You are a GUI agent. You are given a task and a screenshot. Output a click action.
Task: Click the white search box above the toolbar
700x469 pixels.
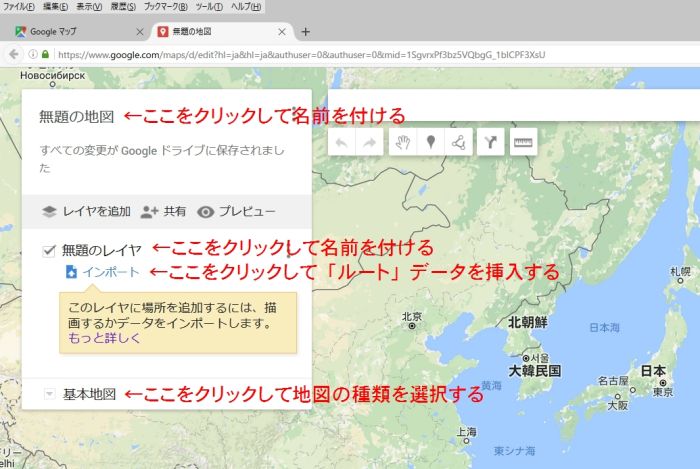pos(513,104)
